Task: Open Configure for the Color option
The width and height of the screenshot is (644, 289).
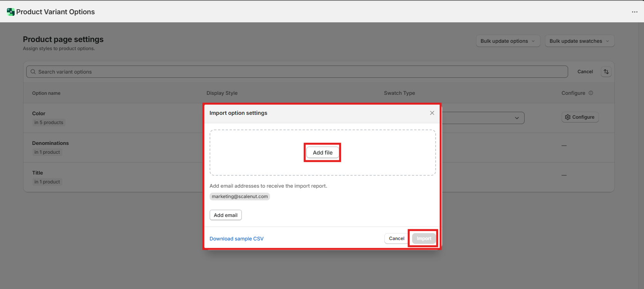Action: pyautogui.click(x=580, y=117)
